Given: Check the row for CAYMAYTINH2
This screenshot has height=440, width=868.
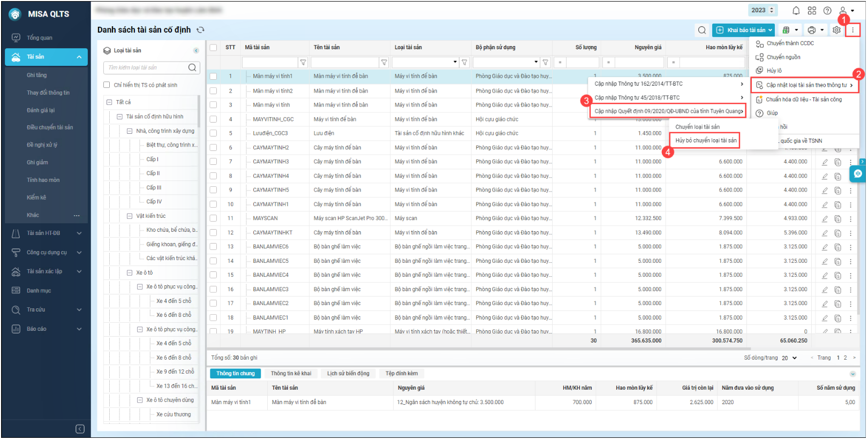Looking at the screenshot, I should [213, 148].
